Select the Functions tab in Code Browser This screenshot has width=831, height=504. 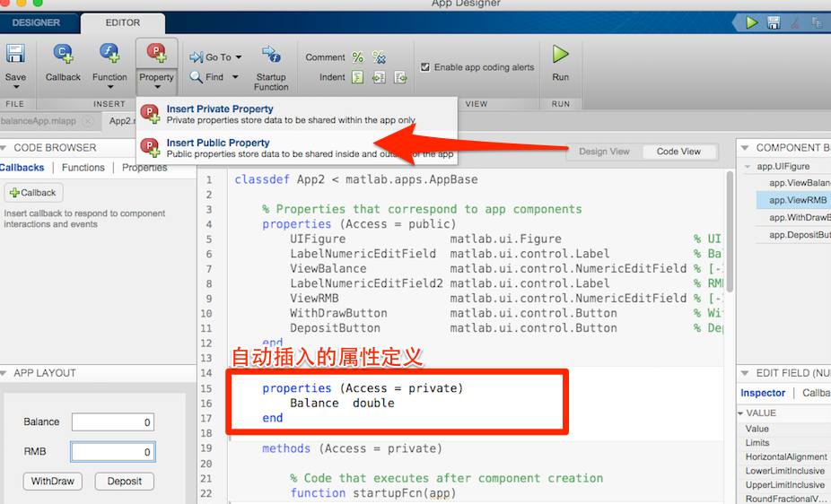click(x=83, y=168)
